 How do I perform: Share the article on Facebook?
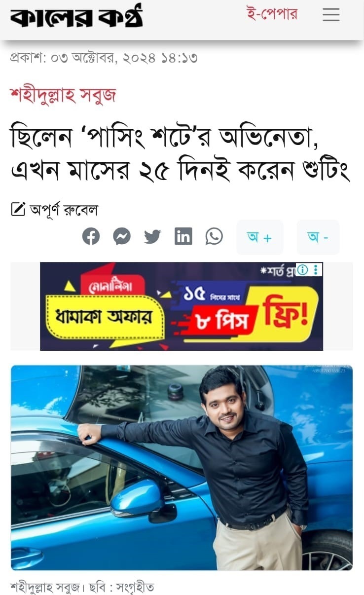91,236
